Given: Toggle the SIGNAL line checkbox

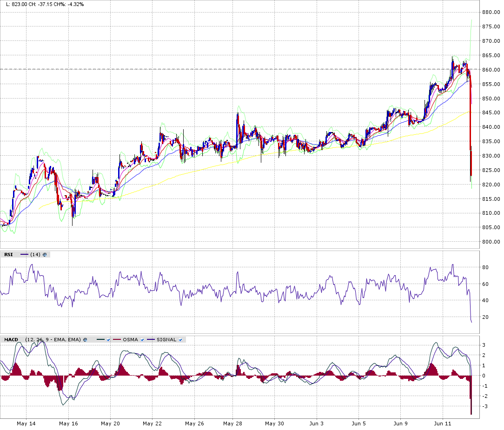Looking at the screenshot, I should (x=180, y=340).
